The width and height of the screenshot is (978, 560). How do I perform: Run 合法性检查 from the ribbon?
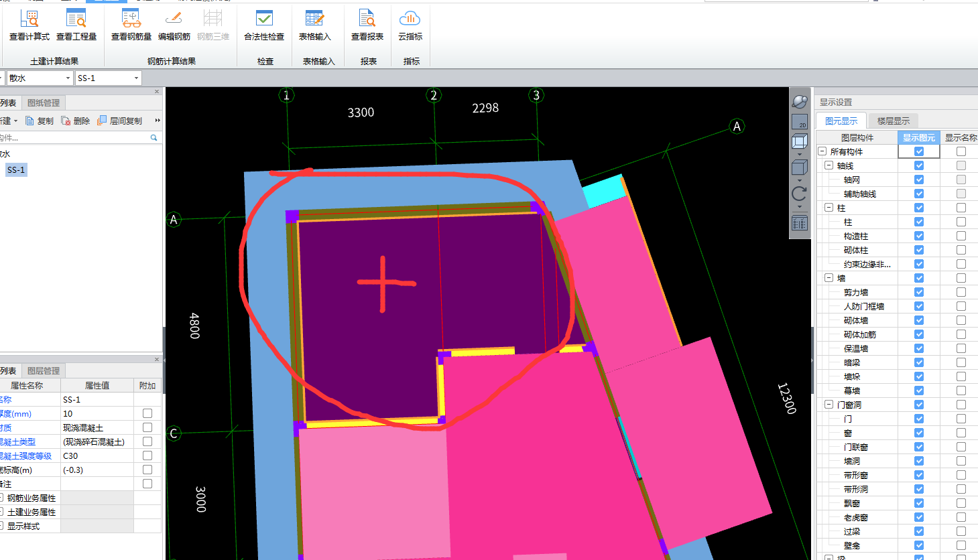264,25
